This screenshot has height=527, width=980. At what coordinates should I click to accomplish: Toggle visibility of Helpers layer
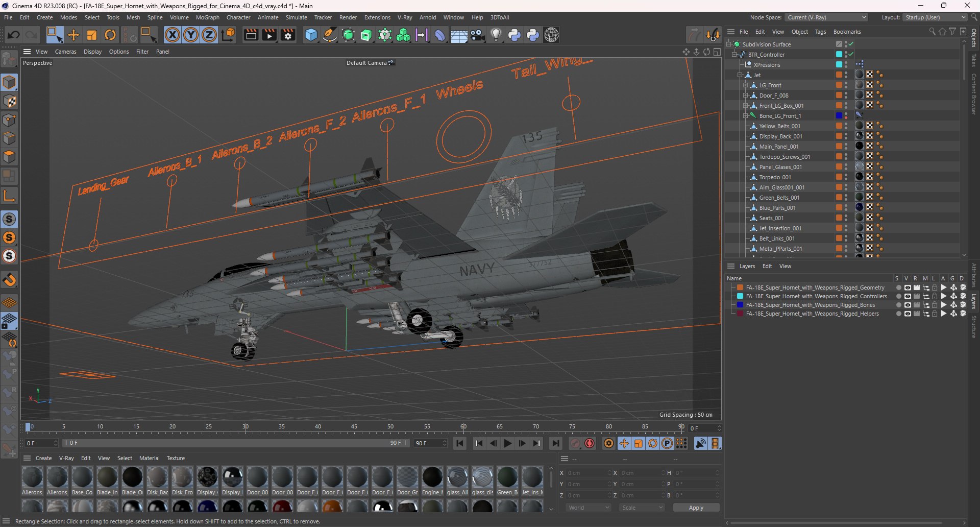(908, 314)
